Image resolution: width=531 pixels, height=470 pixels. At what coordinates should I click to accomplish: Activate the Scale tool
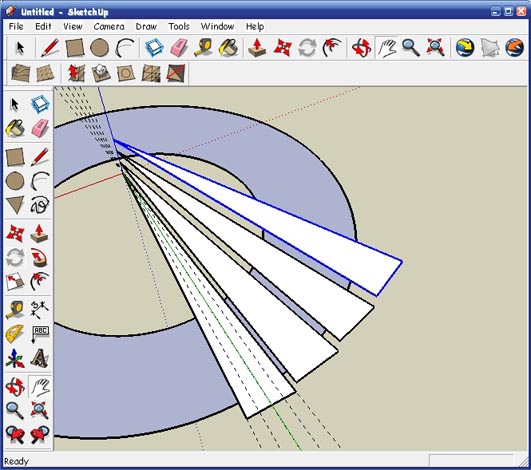pos(15,281)
